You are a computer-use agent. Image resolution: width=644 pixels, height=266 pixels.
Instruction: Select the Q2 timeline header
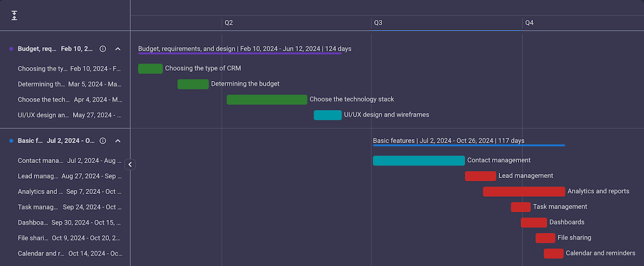click(229, 23)
